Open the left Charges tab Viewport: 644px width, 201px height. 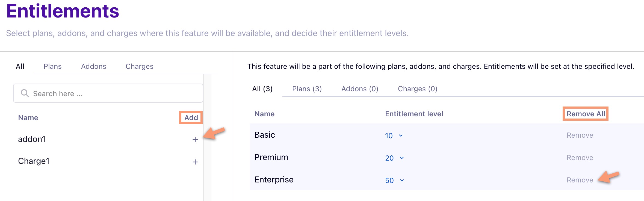click(139, 66)
